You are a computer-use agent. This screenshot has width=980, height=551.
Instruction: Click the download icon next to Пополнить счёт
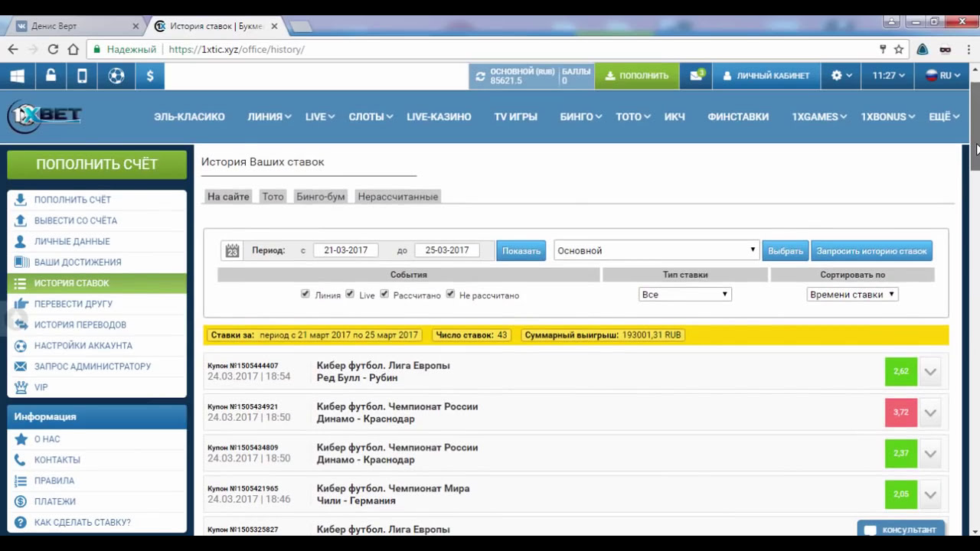tap(21, 200)
